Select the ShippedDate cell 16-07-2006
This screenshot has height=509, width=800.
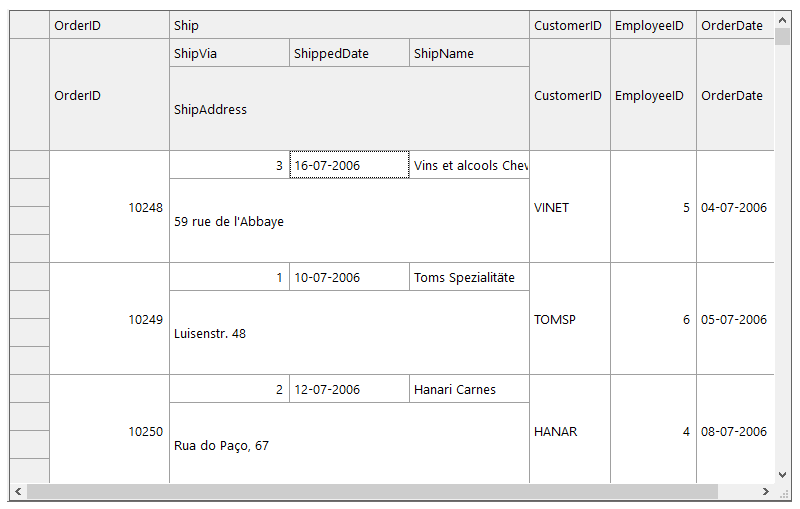349,165
